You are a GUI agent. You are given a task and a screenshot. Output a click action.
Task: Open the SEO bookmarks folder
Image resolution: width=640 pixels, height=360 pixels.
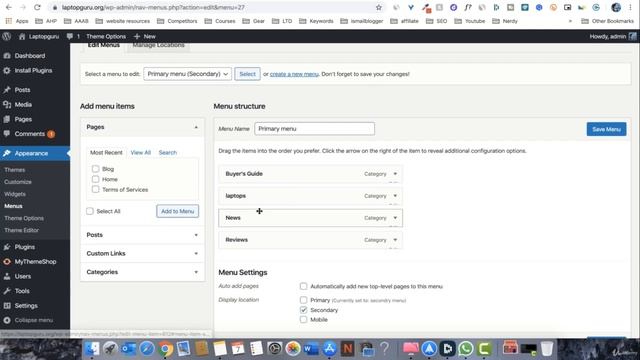click(x=437, y=21)
